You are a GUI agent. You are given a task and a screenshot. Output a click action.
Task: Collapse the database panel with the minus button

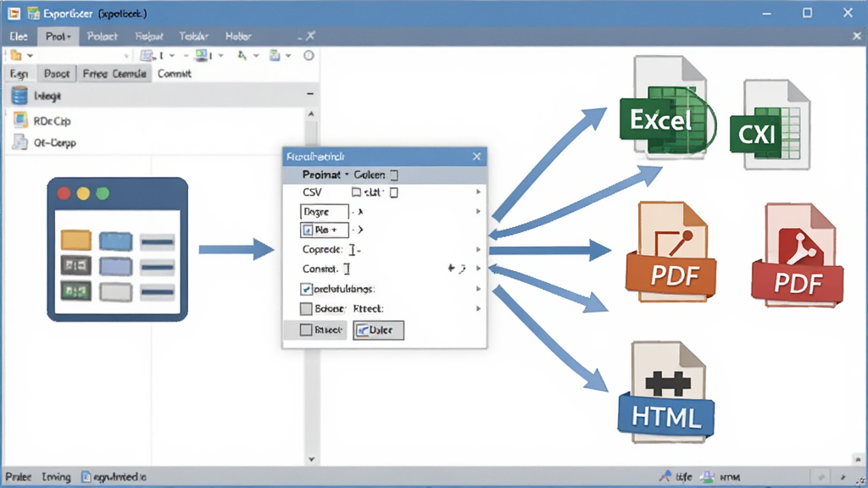[x=310, y=94]
